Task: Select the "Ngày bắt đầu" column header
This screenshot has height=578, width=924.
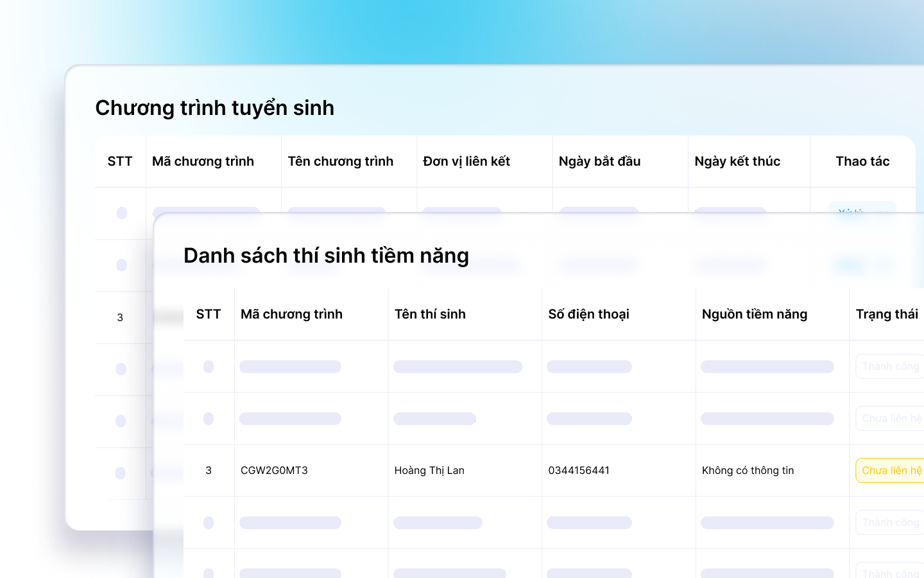Action: [x=599, y=161]
